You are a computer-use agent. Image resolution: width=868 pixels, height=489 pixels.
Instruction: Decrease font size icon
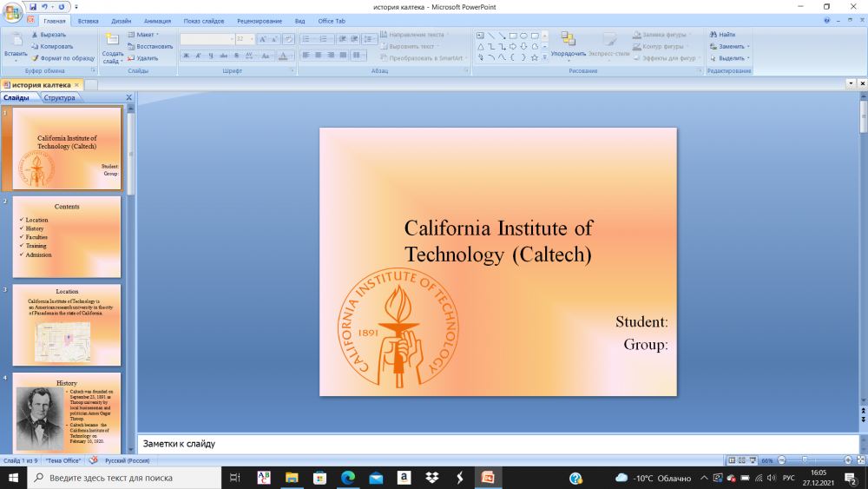[274, 39]
